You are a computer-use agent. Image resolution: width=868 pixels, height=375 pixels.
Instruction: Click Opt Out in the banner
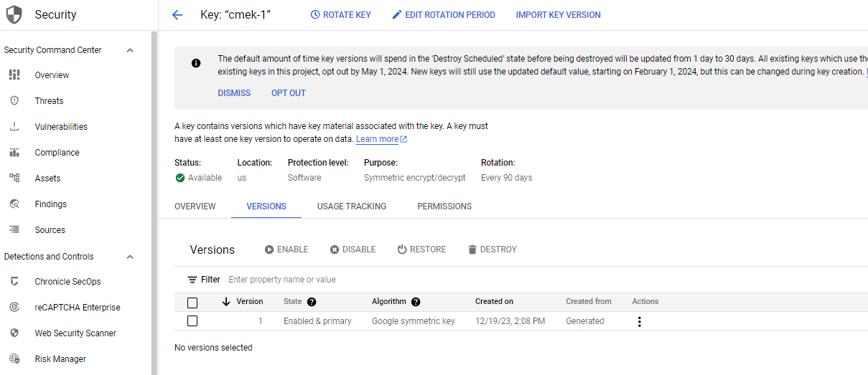(289, 93)
